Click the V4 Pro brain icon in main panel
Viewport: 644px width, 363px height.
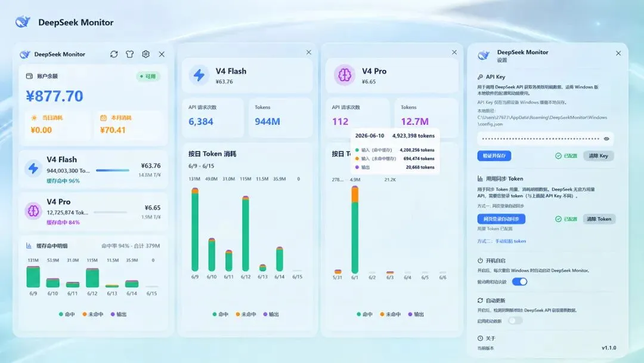click(x=33, y=211)
